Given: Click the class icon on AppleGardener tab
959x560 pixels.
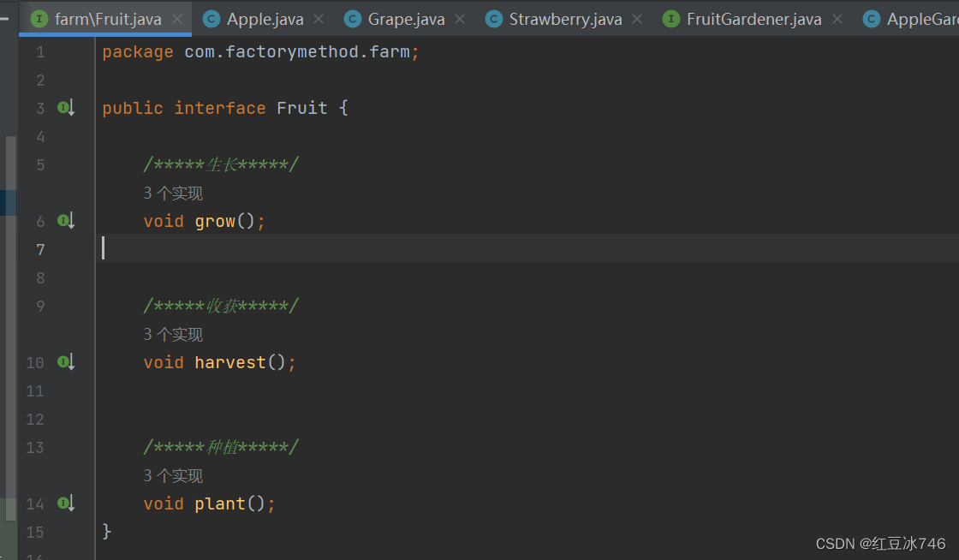Looking at the screenshot, I should [871, 19].
